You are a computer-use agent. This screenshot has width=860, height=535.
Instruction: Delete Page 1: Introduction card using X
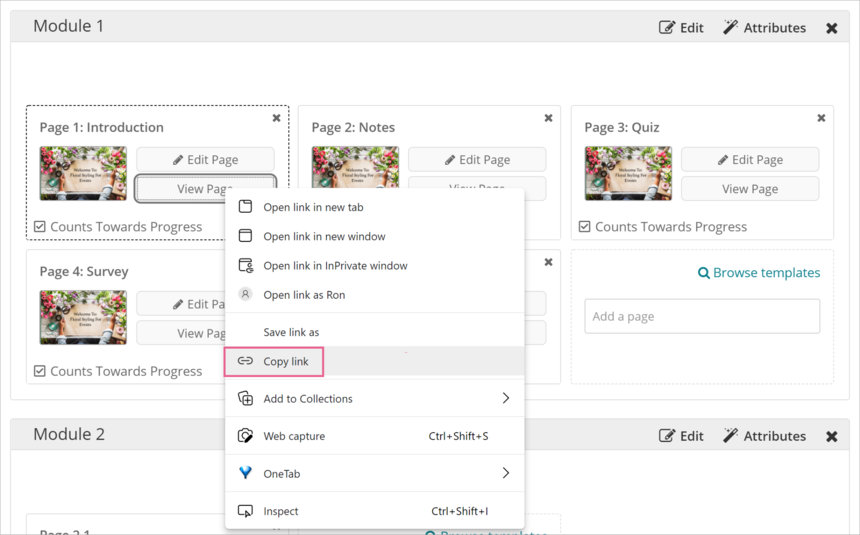point(276,118)
